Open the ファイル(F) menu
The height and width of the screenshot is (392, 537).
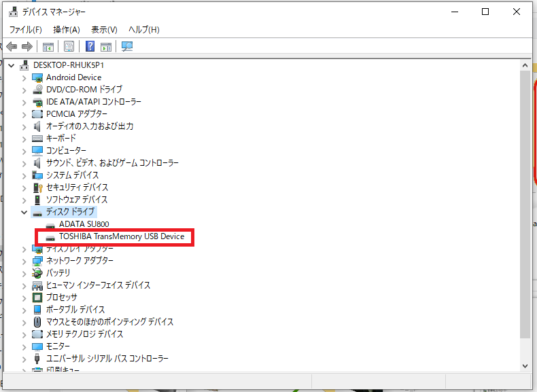26,30
